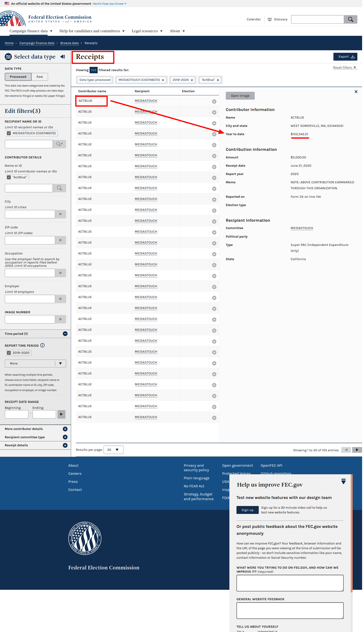The width and height of the screenshot is (364, 632).
Task: Click the OpenFEC API footer link
Action: pyautogui.click(x=271, y=466)
